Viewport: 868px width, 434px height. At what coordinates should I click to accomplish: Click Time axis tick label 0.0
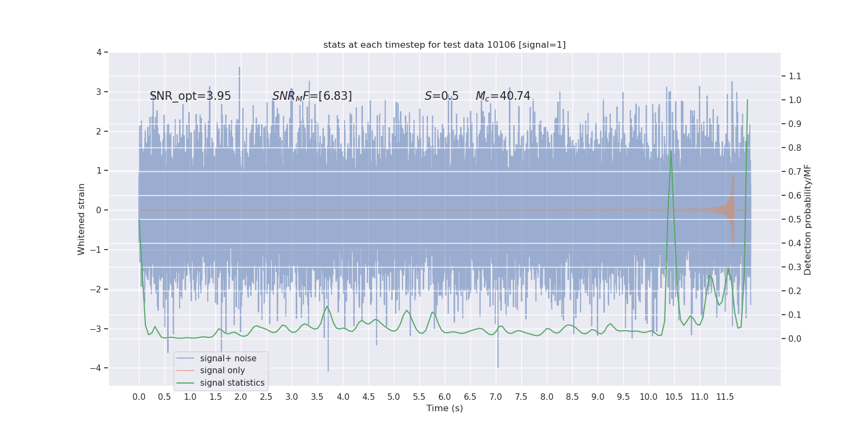coord(139,397)
